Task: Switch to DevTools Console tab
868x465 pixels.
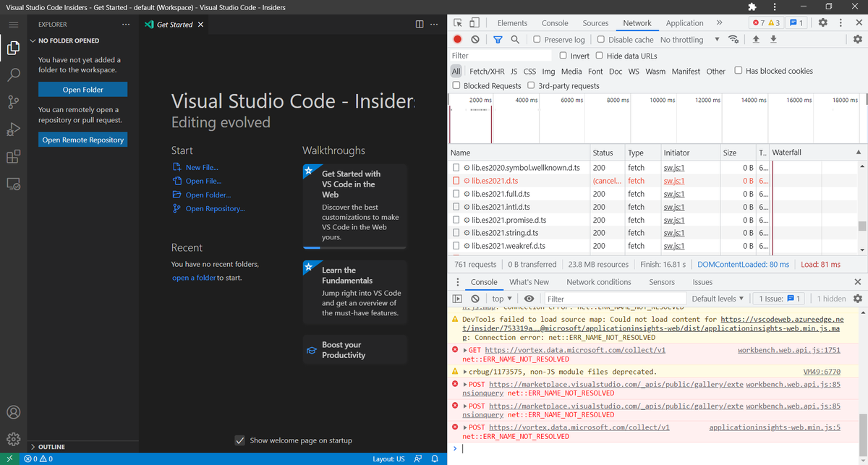Action: click(x=555, y=23)
